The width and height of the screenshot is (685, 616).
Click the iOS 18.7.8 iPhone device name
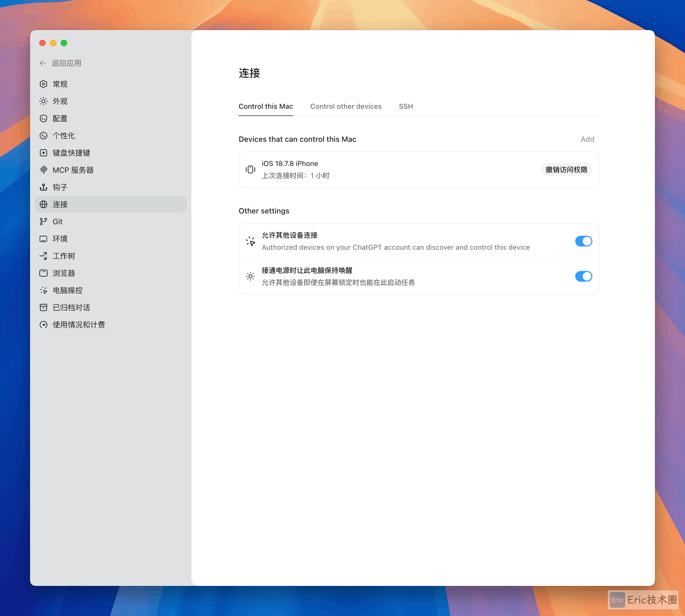290,164
